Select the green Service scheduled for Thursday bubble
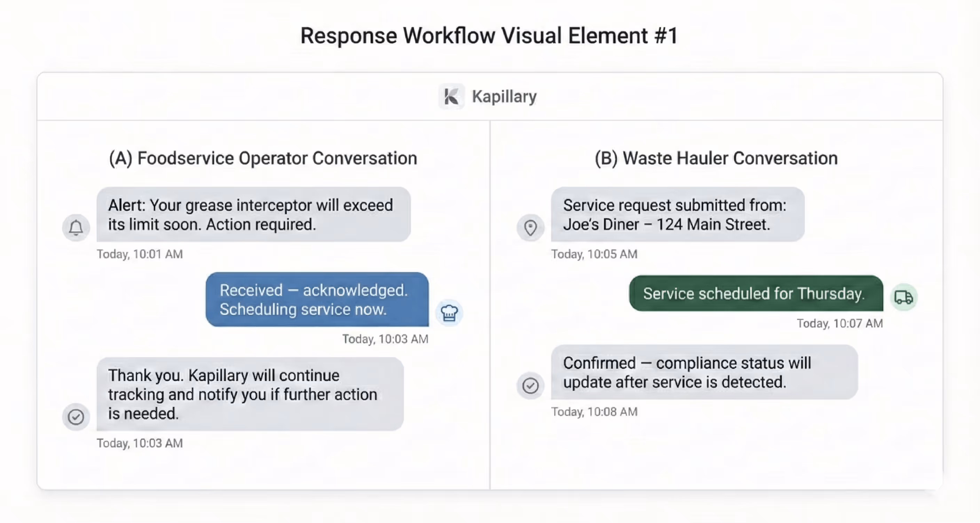Viewport: 980px width, 523px height. pyautogui.click(x=756, y=293)
